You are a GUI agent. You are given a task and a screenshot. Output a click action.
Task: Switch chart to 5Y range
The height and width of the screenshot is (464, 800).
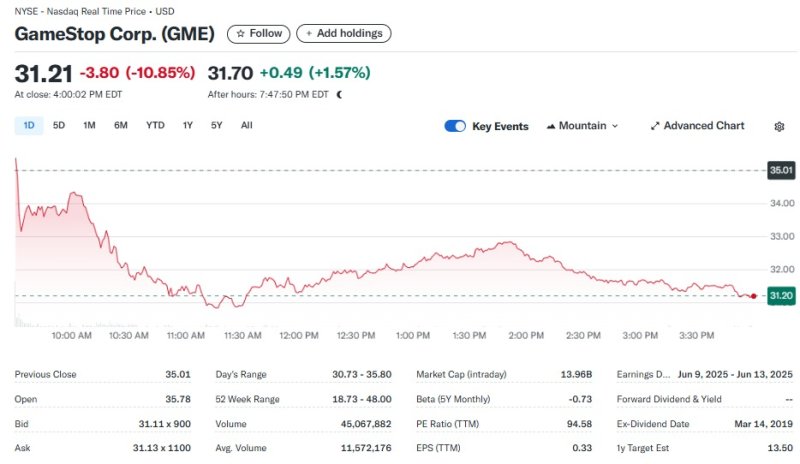click(217, 126)
